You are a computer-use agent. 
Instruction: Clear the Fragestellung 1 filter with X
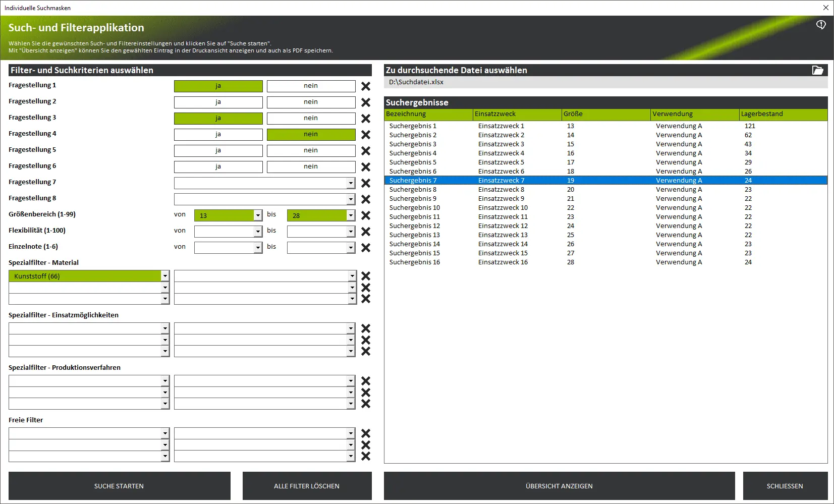coord(366,86)
